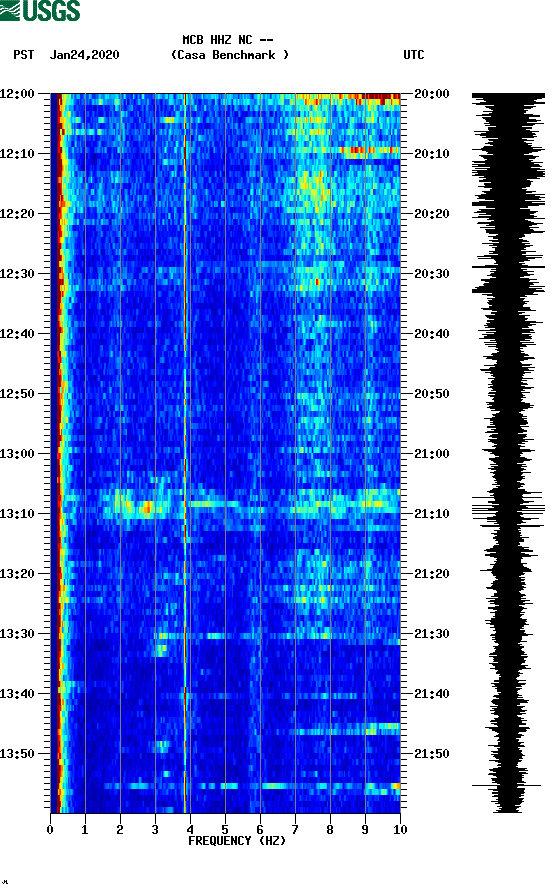Click the '12:00' PST time label
Viewport: 552px width, 893px height.
point(17,93)
